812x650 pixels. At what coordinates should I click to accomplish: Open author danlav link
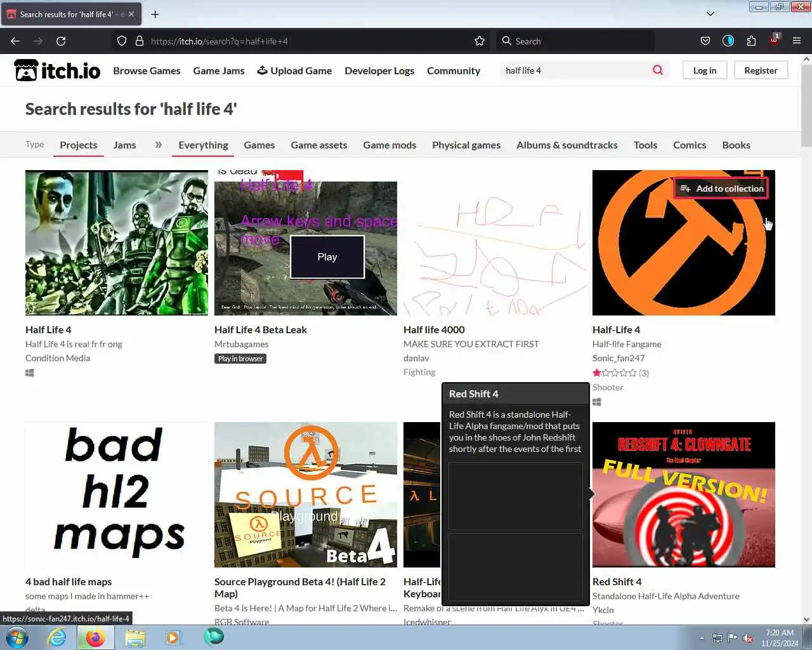[416, 358]
